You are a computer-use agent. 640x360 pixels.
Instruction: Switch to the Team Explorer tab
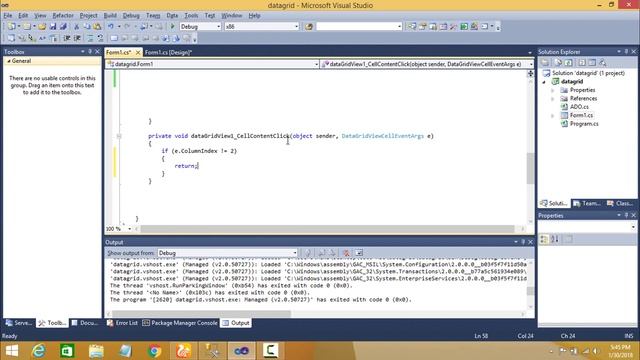click(587, 203)
